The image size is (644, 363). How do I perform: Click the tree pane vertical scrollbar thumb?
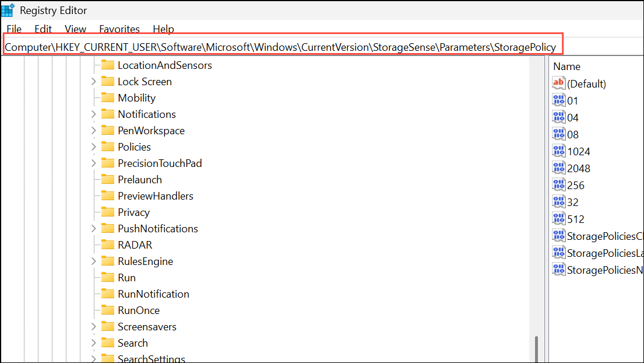536,349
